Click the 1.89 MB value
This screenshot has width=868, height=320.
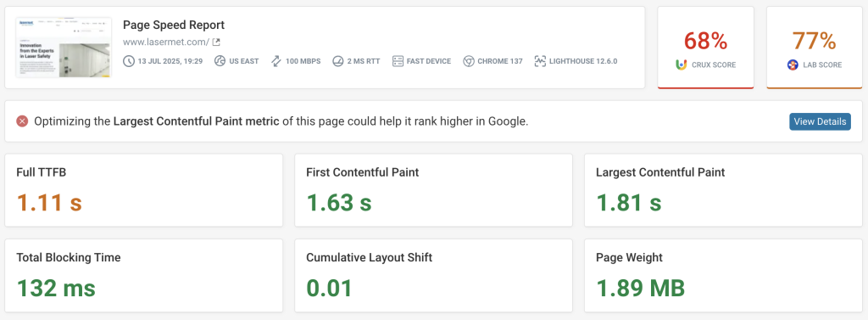point(641,288)
